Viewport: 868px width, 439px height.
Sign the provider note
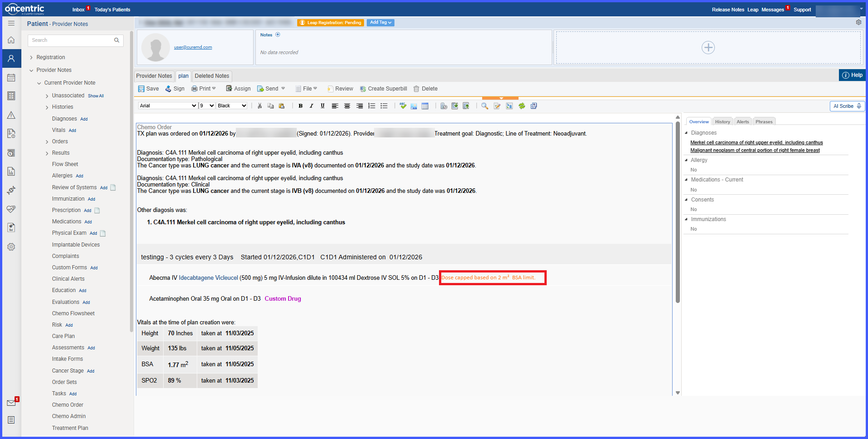(x=175, y=89)
